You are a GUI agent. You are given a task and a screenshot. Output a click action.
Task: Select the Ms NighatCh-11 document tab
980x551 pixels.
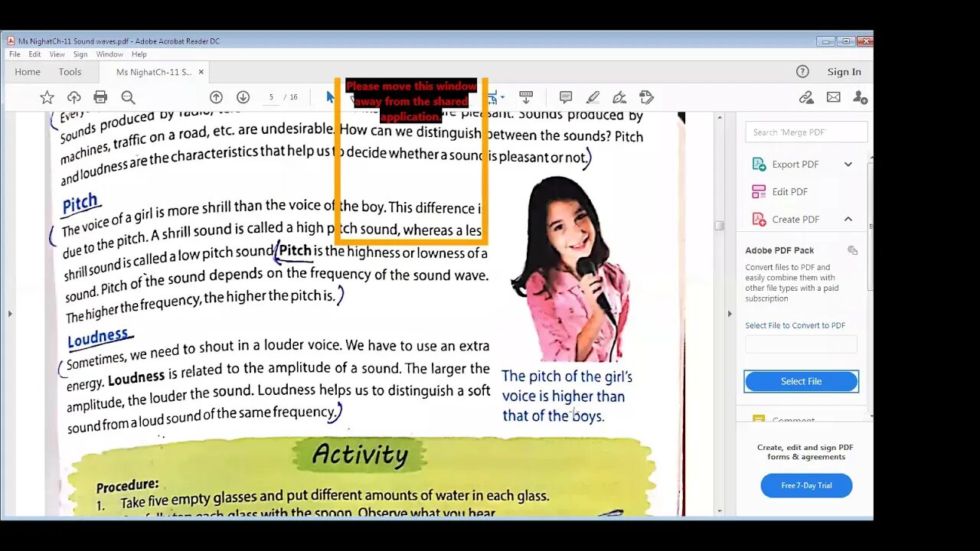click(x=153, y=72)
